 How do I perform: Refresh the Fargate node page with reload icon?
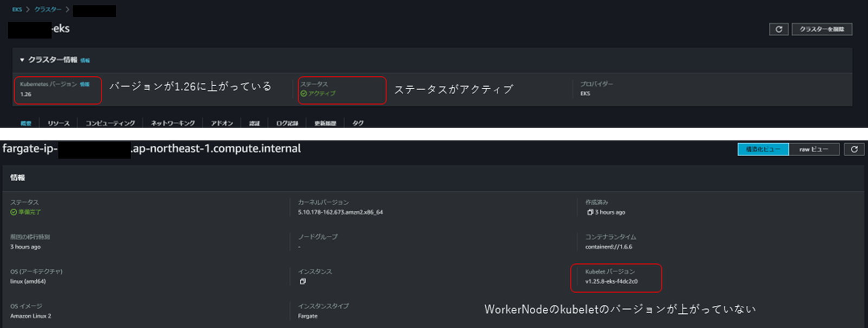point(854,149)
